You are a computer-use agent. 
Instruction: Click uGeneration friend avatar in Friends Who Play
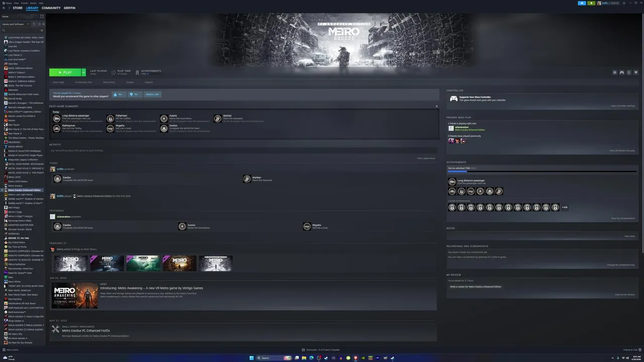(x=451, y=128)
